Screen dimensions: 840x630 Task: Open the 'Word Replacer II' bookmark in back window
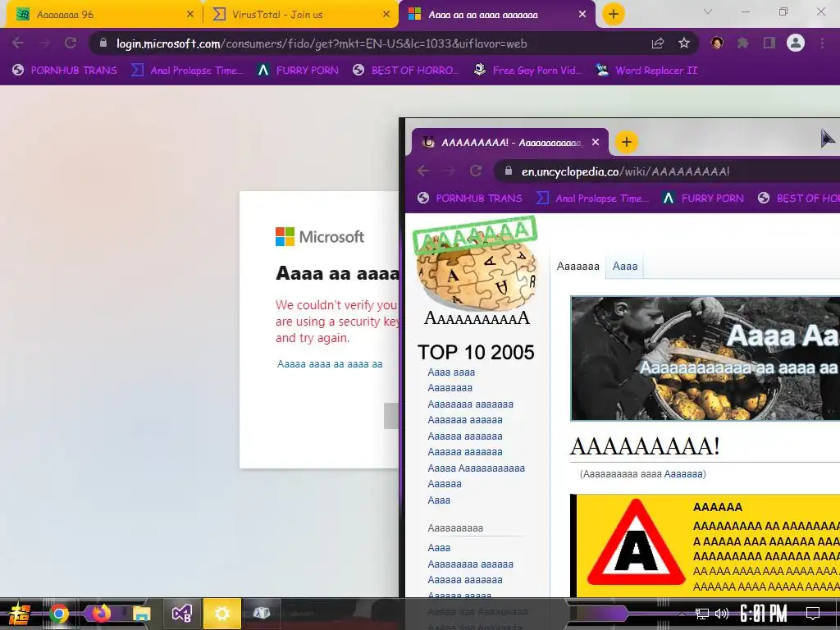click(647, 71)
